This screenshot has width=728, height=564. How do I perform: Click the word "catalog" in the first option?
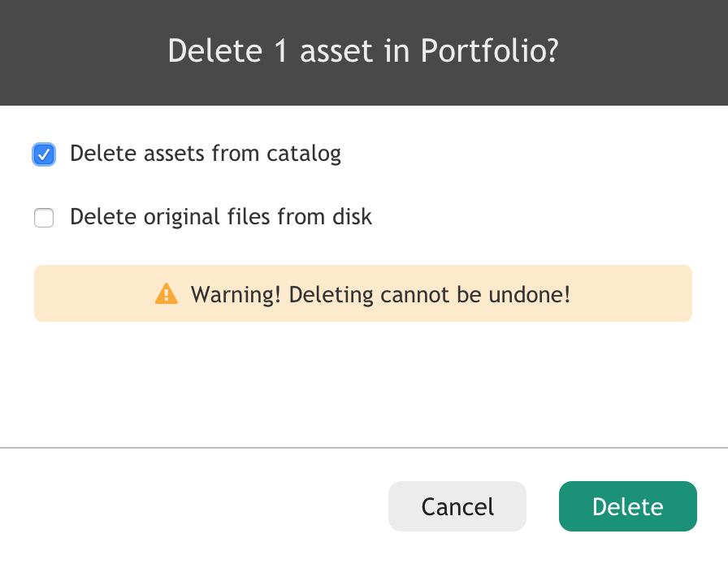click(x=304, y=154)
